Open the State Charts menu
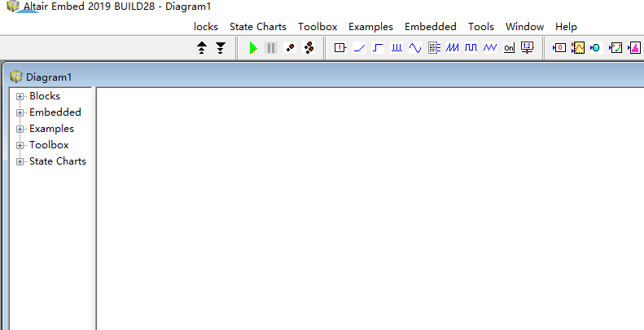The image size is (644, 330). (x=258, y=27)
